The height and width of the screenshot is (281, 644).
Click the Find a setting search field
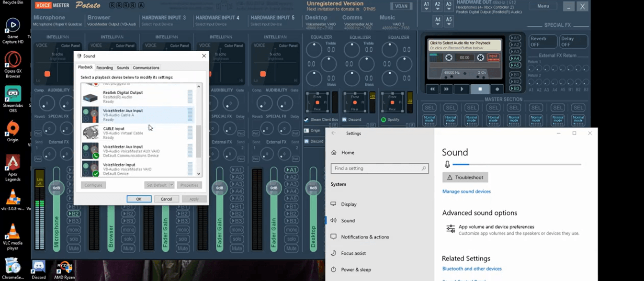(x=379, y=169)
